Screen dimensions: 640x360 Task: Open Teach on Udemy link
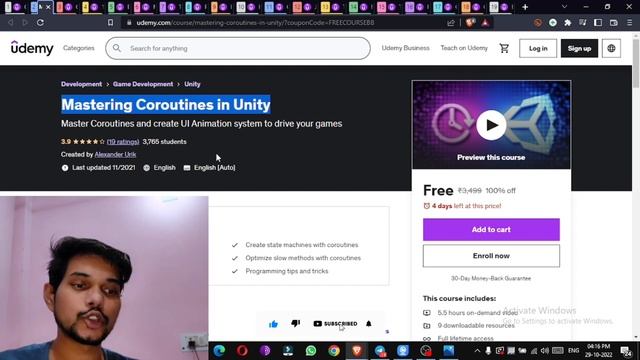(464, 48)
